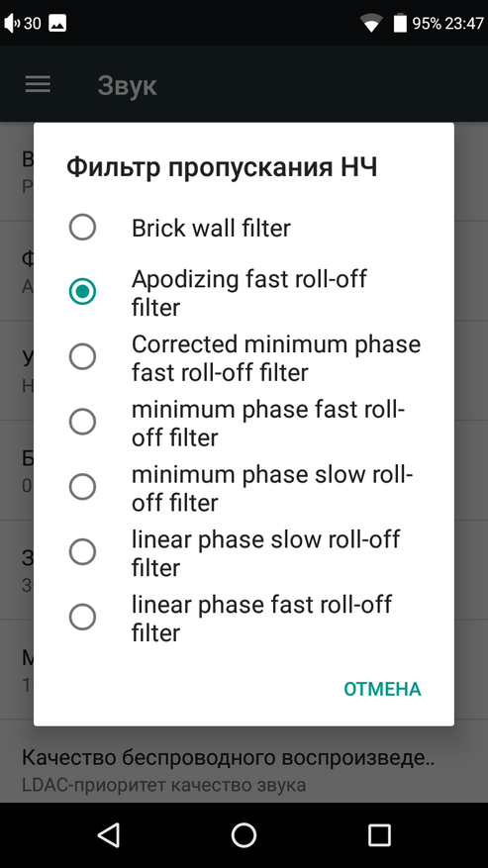Open the hamburger navigation menu

(x=38, y=85)
